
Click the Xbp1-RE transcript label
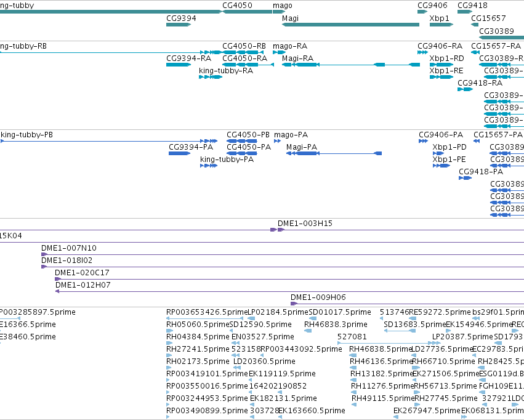click(446, 71)
